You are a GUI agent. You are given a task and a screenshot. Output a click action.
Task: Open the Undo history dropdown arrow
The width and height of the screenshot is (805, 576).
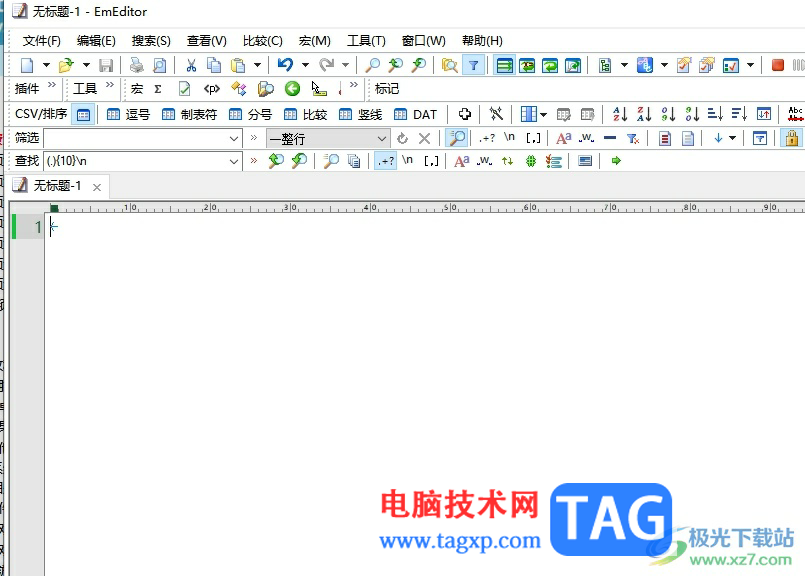click(x=305, y=65)
